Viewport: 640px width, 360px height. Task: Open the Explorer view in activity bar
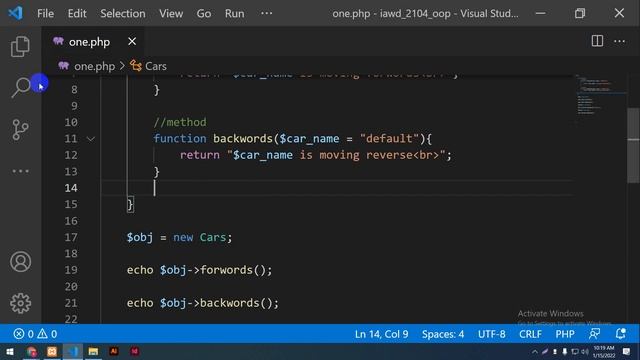20,46
